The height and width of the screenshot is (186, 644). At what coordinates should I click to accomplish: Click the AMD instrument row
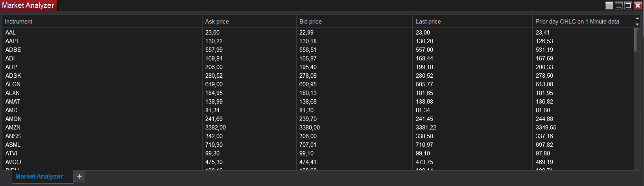point(11,110)
